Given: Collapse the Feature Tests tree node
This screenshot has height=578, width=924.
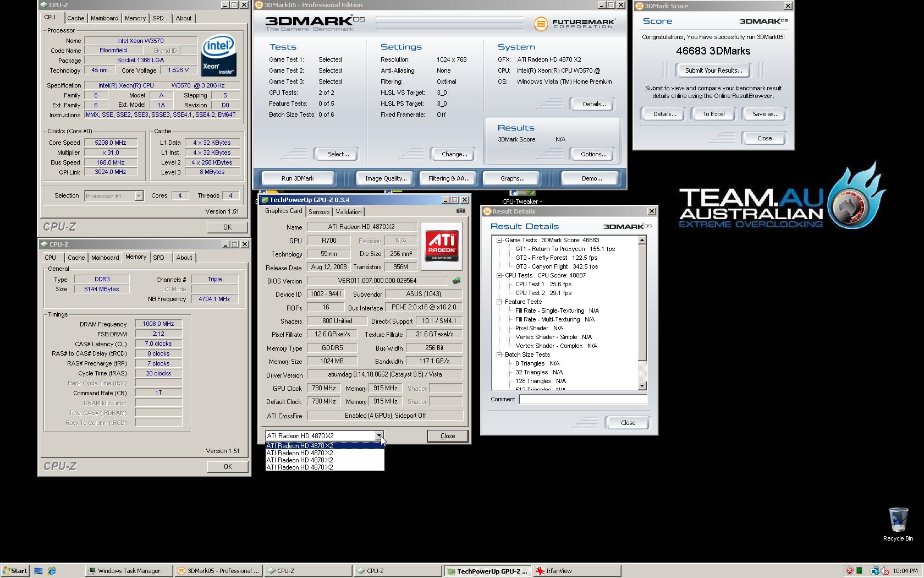Looking at the screenshot, I should pyautogui.click(x=499, y=302).
